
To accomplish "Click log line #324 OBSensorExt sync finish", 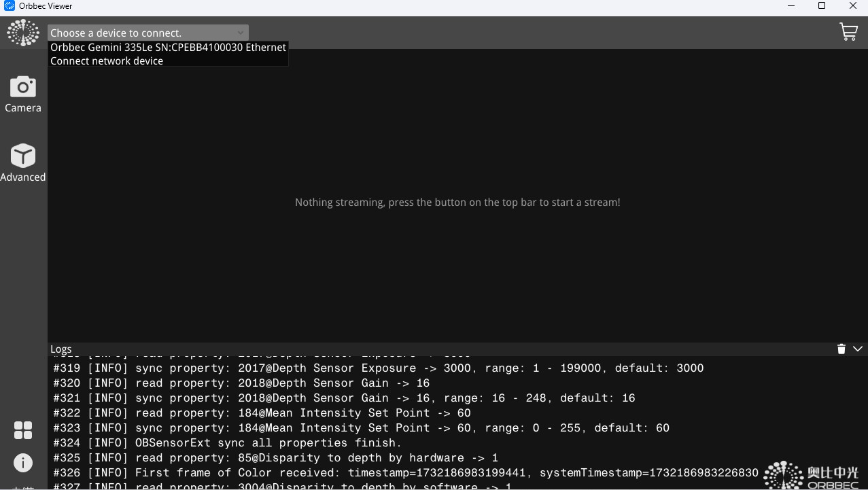I will tap(228, 443).
